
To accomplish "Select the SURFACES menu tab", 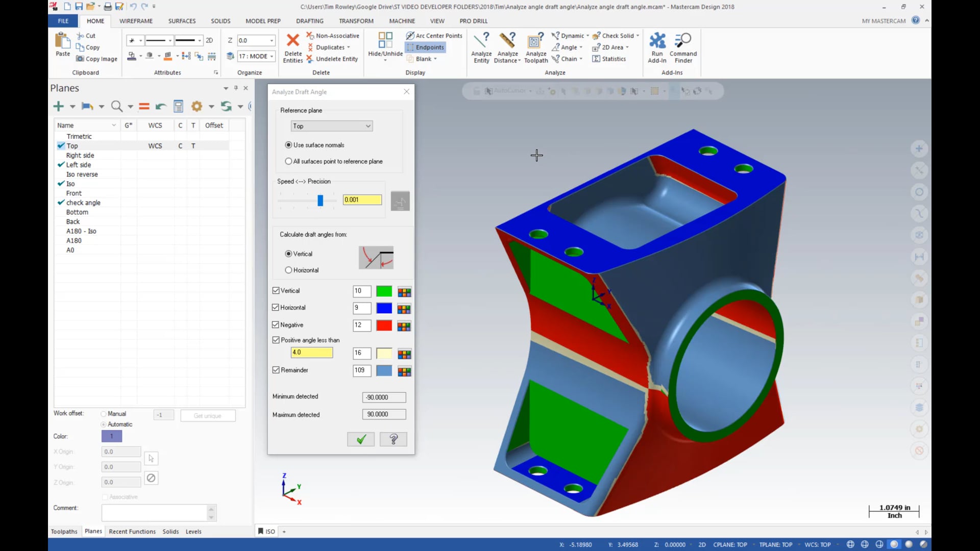I will pyautogui.click(x=181, y=21).
